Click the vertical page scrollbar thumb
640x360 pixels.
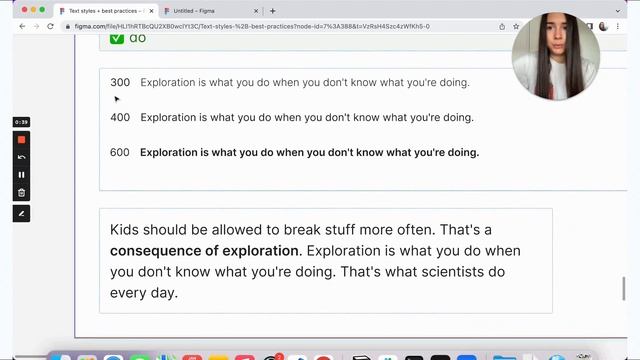point(623,288)
